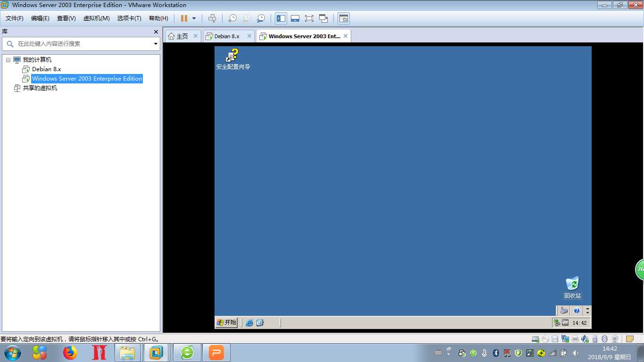644x362 pixels.
Task: Open the 虚拟机(M) menu
Action: tap(96, 18)
